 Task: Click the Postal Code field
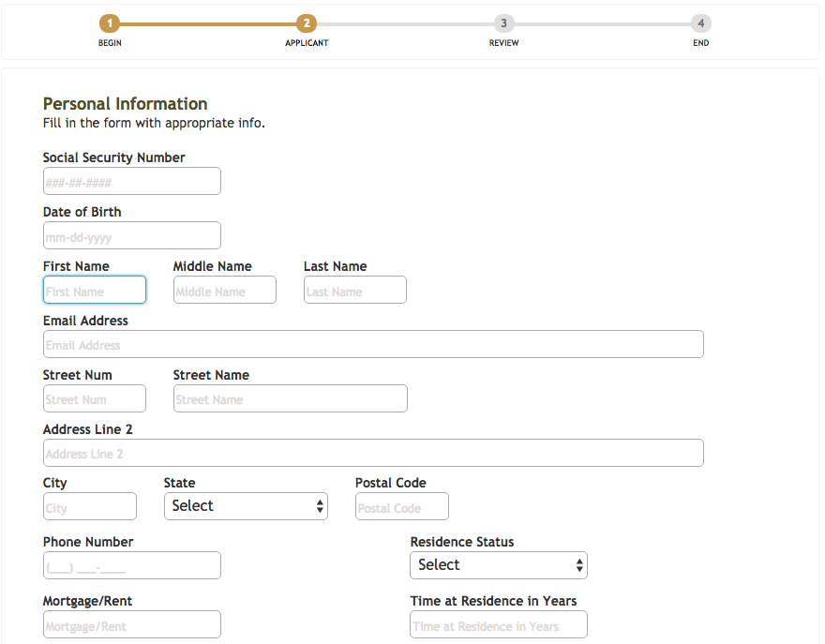tap(402, 506)
